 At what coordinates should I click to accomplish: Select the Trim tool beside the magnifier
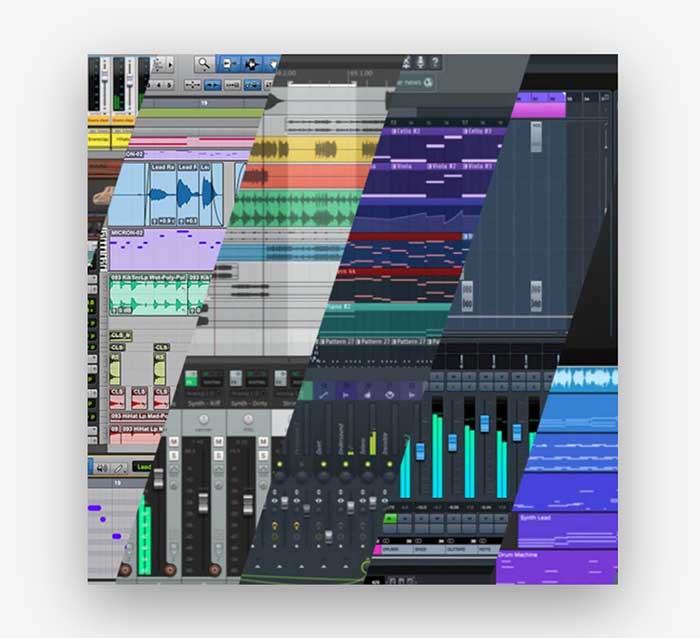click(229, 64)
